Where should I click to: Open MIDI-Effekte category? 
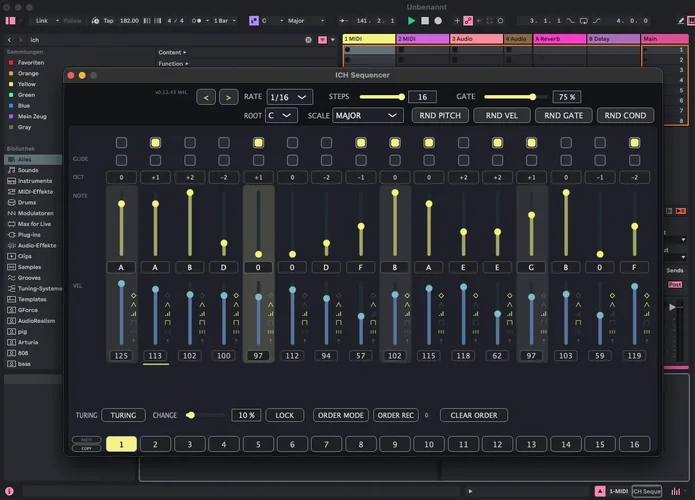35,191
